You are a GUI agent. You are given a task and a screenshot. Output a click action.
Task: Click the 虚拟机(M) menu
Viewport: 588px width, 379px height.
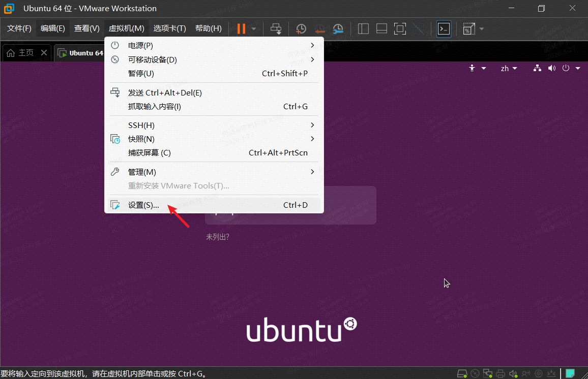126,28
